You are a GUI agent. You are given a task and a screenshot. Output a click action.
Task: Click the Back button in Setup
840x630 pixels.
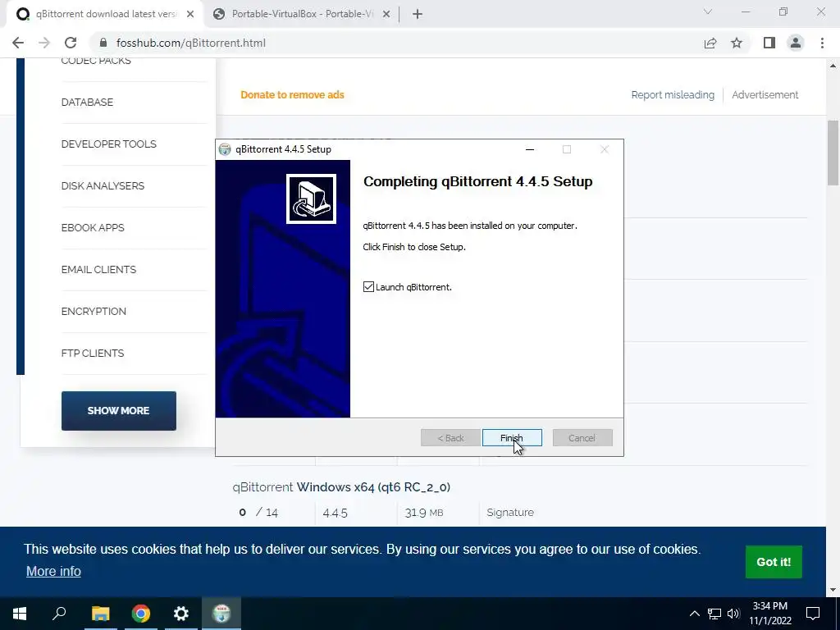tap(450, 438)
